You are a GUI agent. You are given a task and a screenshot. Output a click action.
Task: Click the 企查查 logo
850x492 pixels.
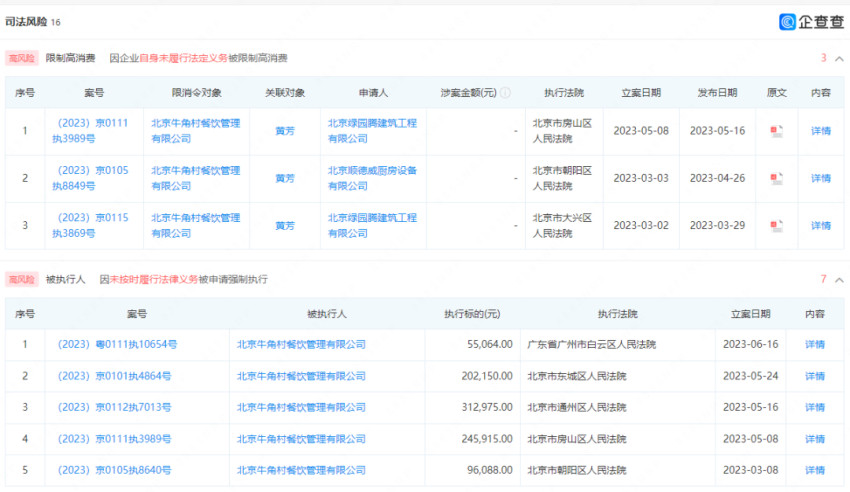tap(812, 22)
